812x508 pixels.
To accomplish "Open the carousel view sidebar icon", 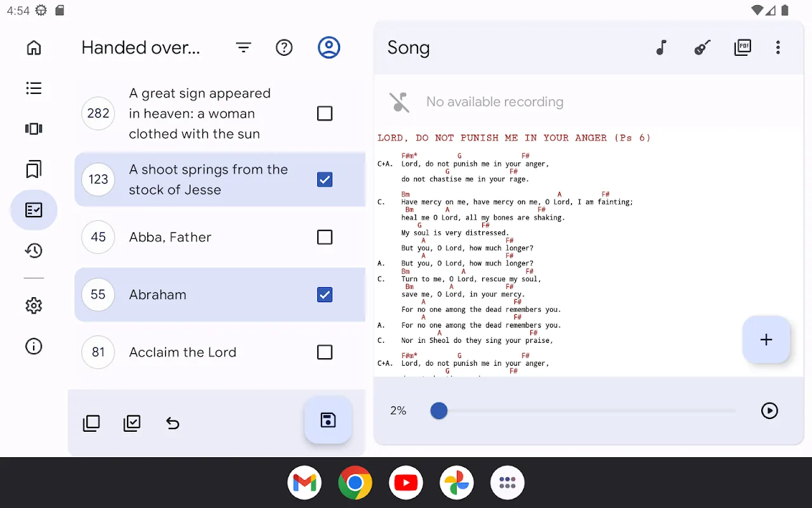I will click(x=34, y=129).
